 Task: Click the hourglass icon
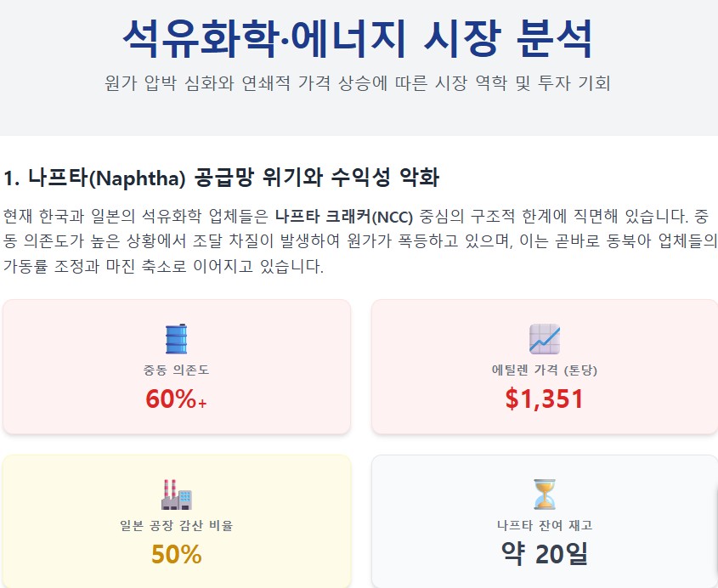(545, 494)
